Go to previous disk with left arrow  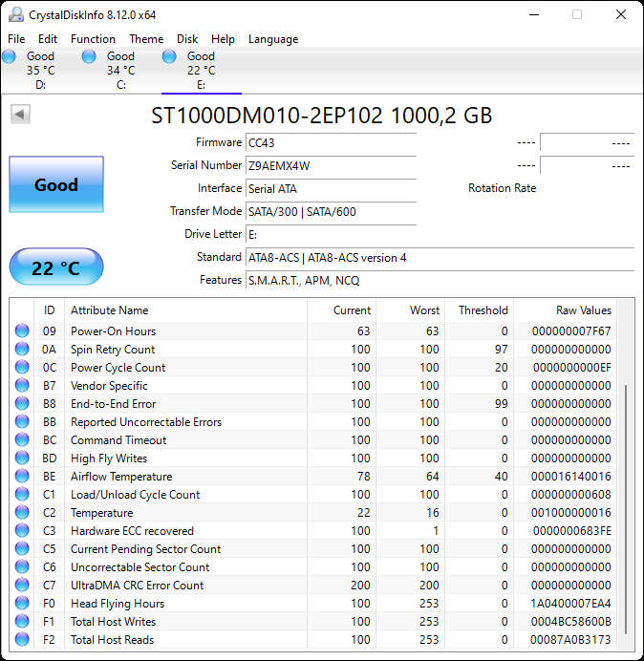pyautogui.click(x=20, y=115)
